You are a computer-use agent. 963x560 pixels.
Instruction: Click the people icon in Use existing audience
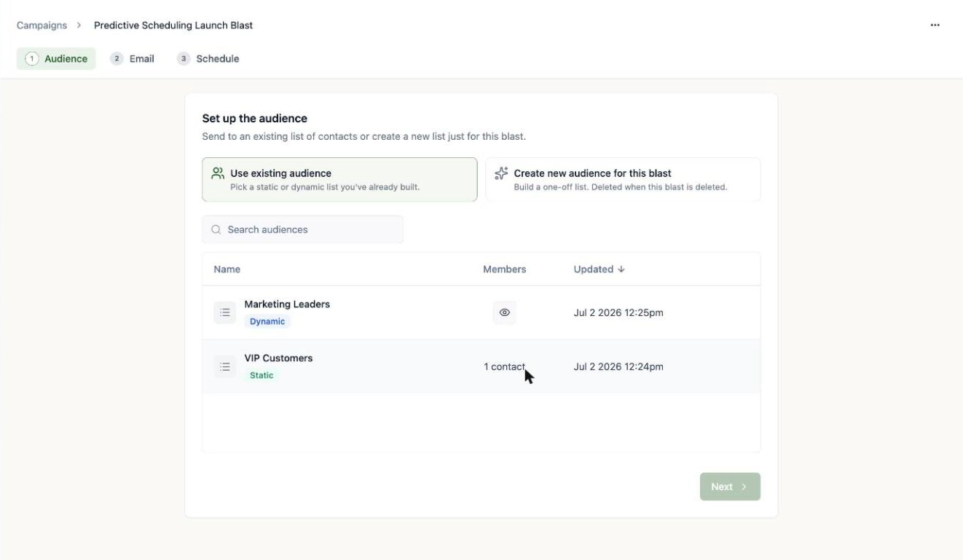[218, 173]
